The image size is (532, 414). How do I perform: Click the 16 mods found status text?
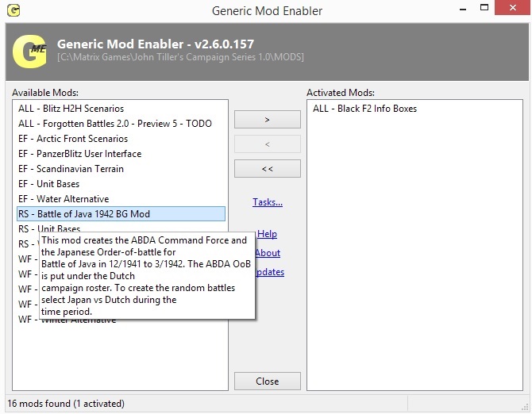66,404
